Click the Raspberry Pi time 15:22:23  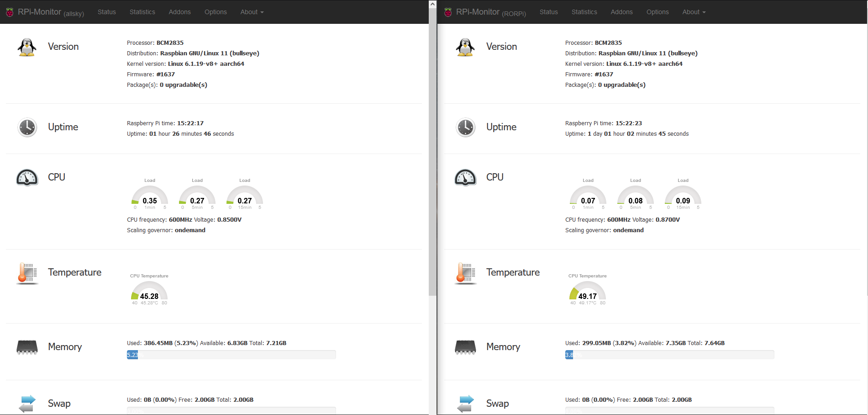tap(629, 123)
